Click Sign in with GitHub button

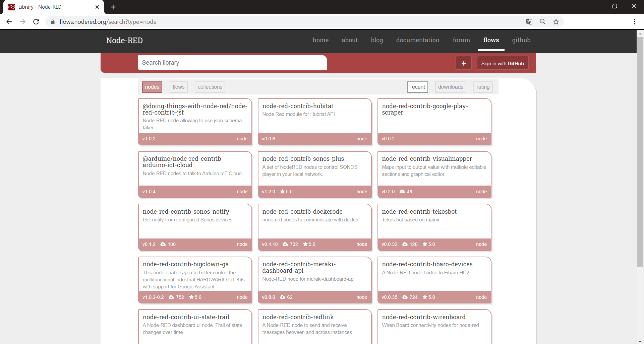tap(502, 63)
